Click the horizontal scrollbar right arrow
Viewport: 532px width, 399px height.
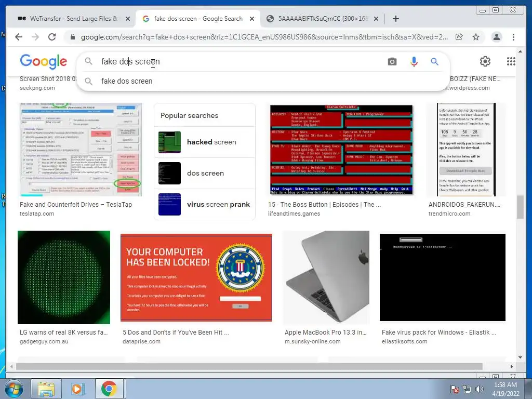[x=512, y=366]
